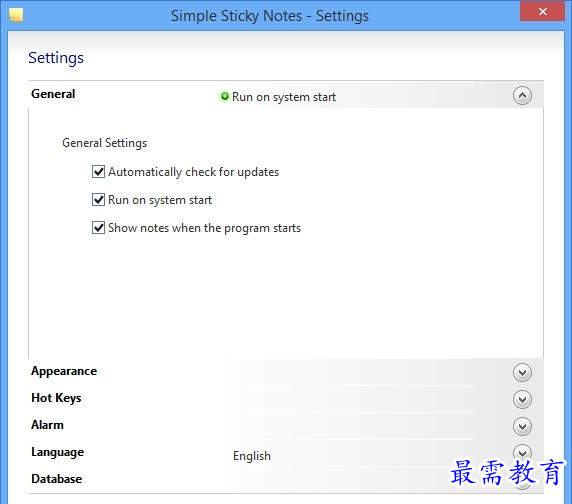Image resolution: width=572 pixels, height=504 pixels.
Task: Click the General Settings label
Action: pos(105,143)
